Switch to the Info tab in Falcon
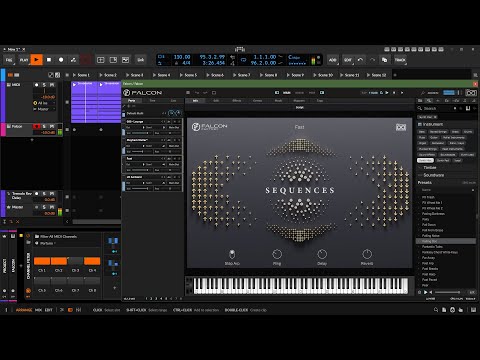Image resolution: width=480 pixels, height=360 pixels. 195,100
